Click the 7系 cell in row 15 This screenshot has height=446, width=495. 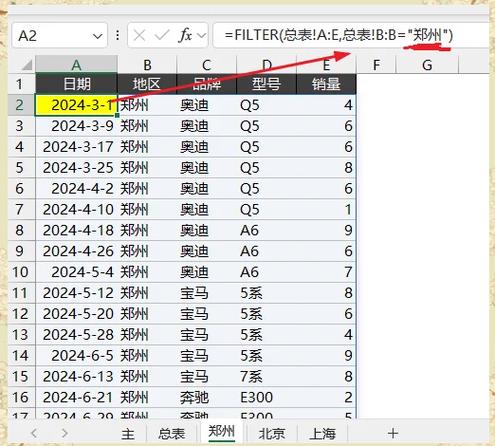tap(266, 377)
